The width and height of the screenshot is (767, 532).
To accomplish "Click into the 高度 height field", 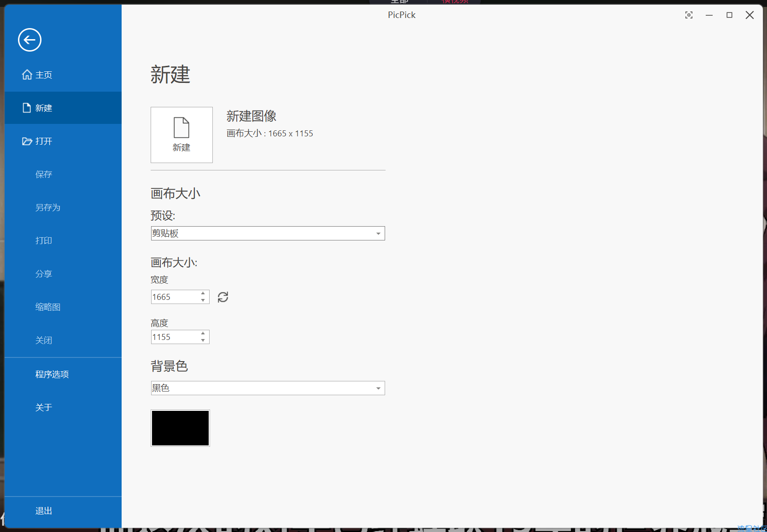I will (175, 337).
